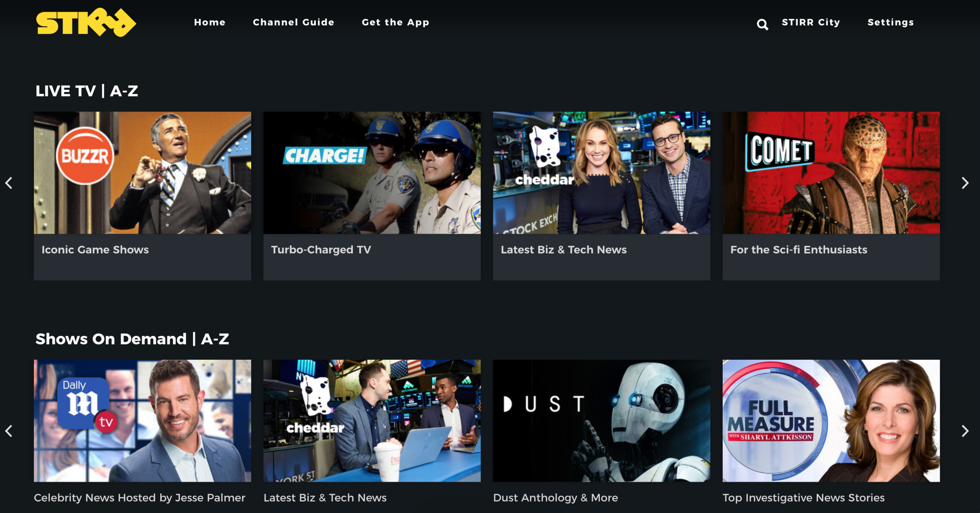
Task: Open the Cheddar live channel thumbnail
Action: tap(601, 173)
